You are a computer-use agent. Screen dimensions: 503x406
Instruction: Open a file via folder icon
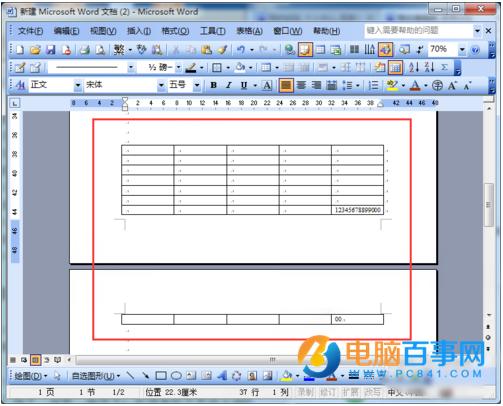tap(35, 50)
